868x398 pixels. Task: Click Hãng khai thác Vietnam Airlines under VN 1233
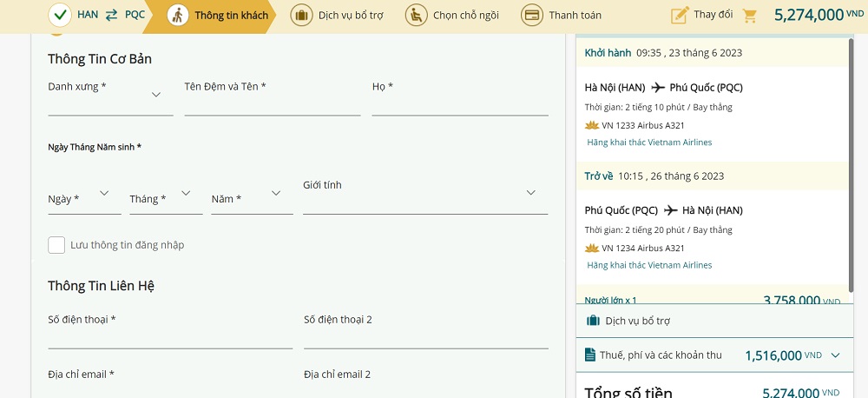point(649,143)
